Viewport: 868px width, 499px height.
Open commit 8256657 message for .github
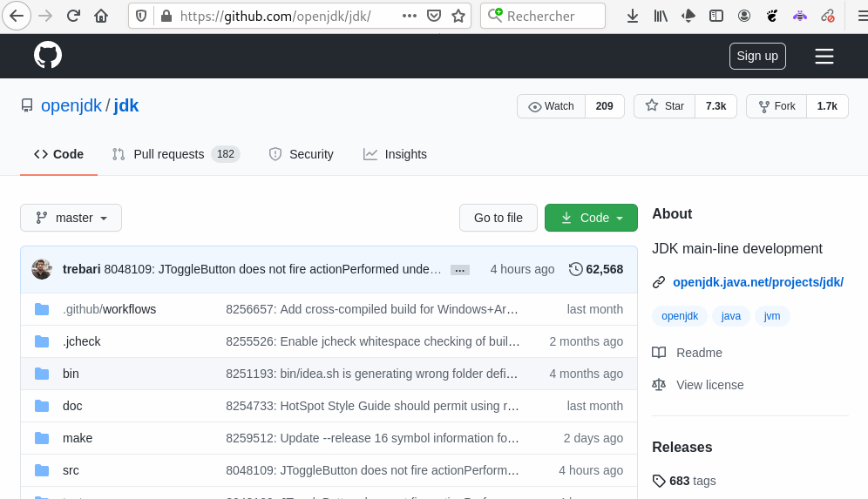click(371, 309)
